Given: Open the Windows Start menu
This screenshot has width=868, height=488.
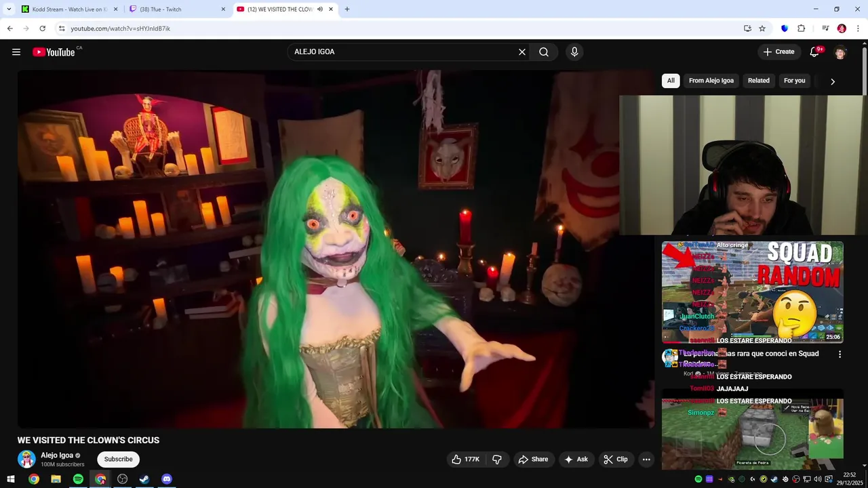Looking at the screenshot, I should (11, 479).
